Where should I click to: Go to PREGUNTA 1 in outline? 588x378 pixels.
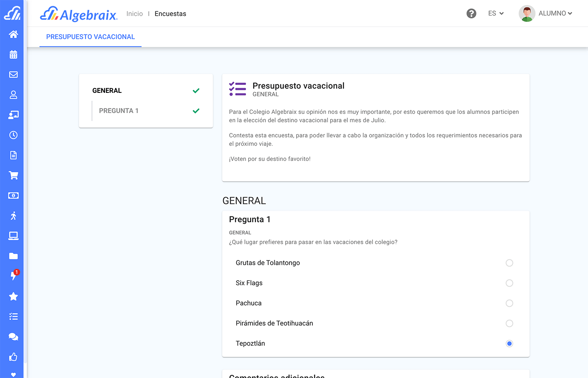point(119,111)
